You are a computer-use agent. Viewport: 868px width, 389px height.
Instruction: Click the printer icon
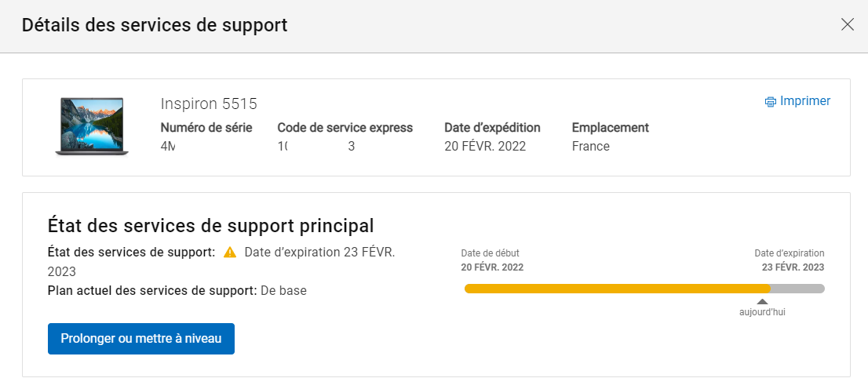[771, 101]
